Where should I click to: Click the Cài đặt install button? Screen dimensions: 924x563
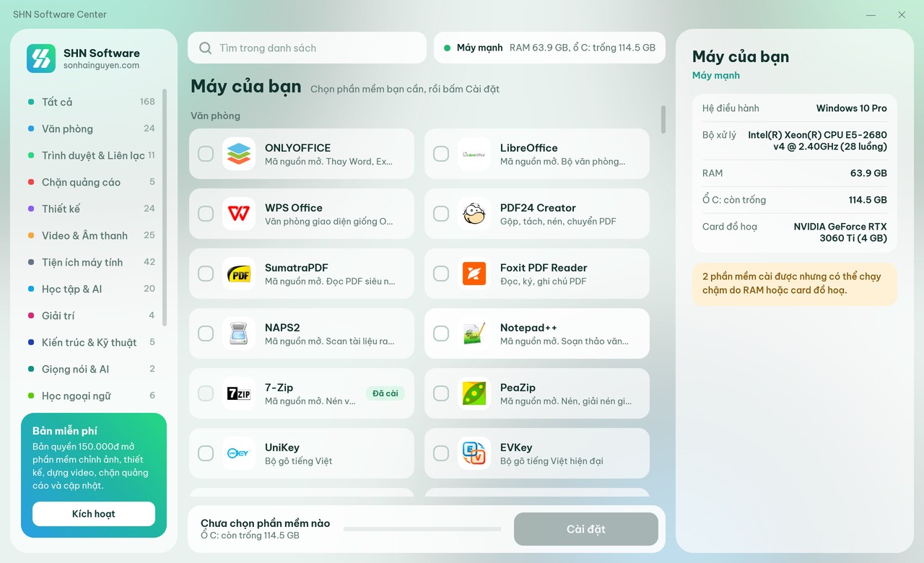coord(586,529)
